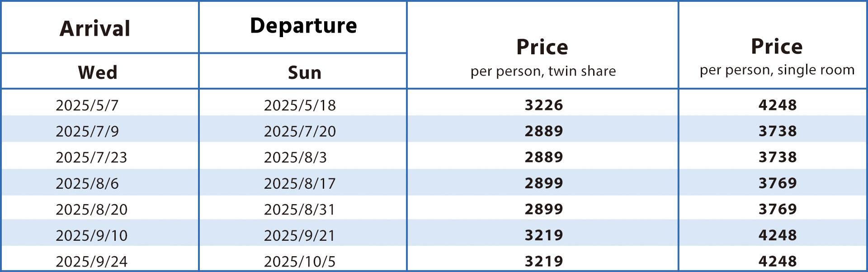
Task: Click departure date 2025/8/31
Action: pos(299,209)
